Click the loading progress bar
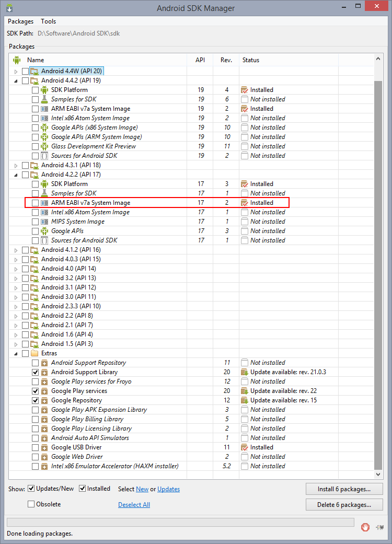Screen dimensions: 392x544 (x=180, y=522)
